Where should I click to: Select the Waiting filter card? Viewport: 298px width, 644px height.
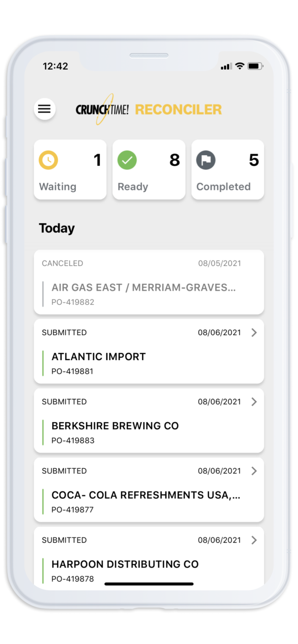tap(70, 170)
